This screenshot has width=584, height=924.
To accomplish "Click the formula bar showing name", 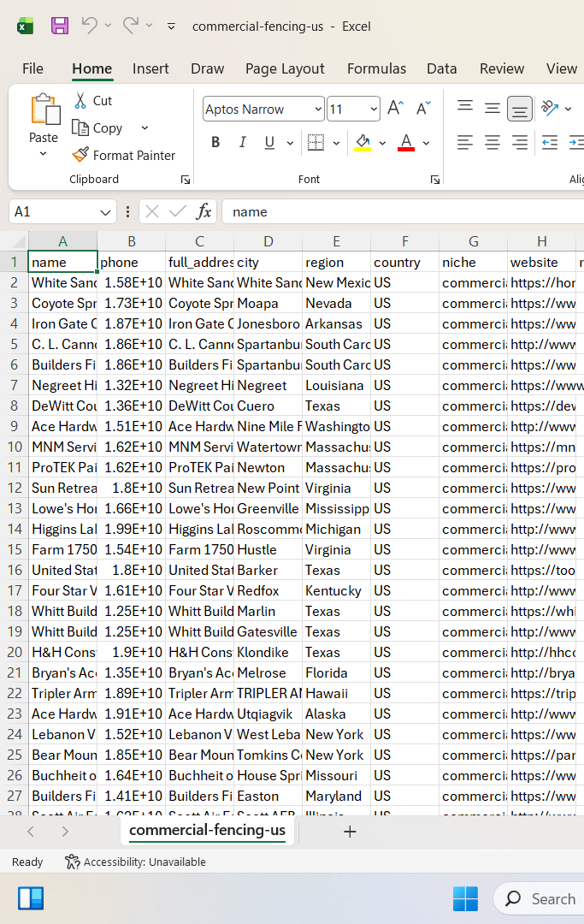I will (404, 211).
